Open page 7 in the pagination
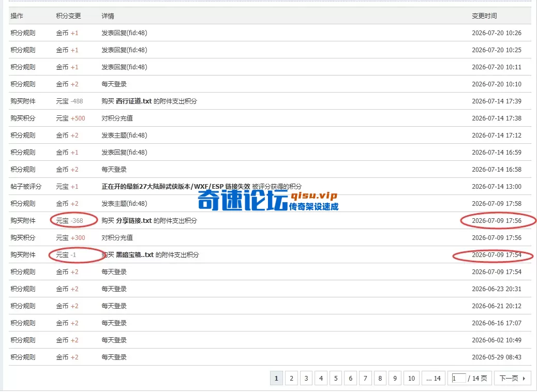 [x=365, y=379]
